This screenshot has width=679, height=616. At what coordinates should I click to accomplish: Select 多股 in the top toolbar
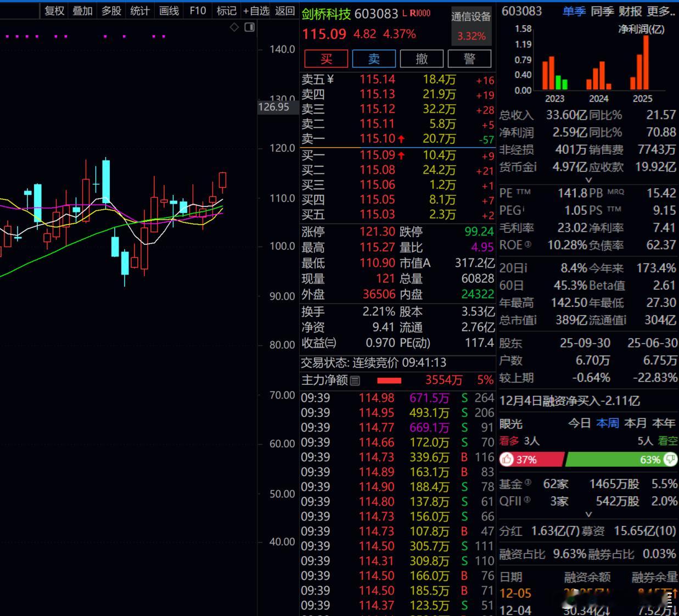point(111,10)
